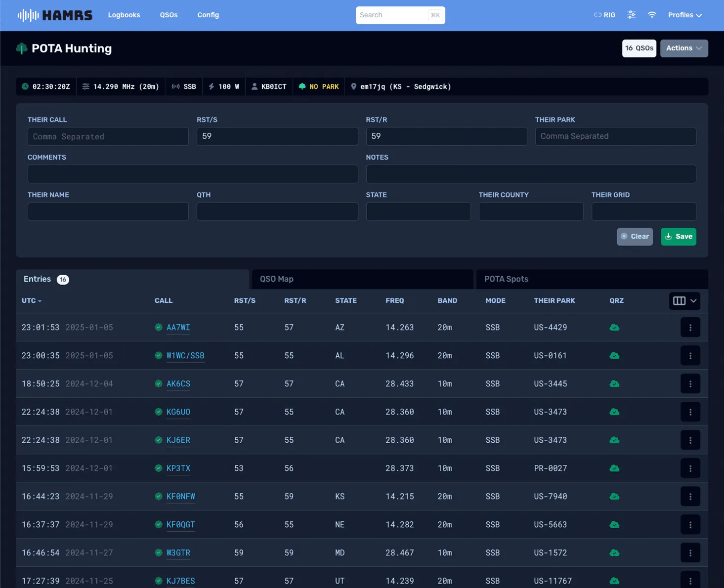Open the row menu for KF0NFW
This screenshot has width=724, height=588.
click(x=690, y=496)
